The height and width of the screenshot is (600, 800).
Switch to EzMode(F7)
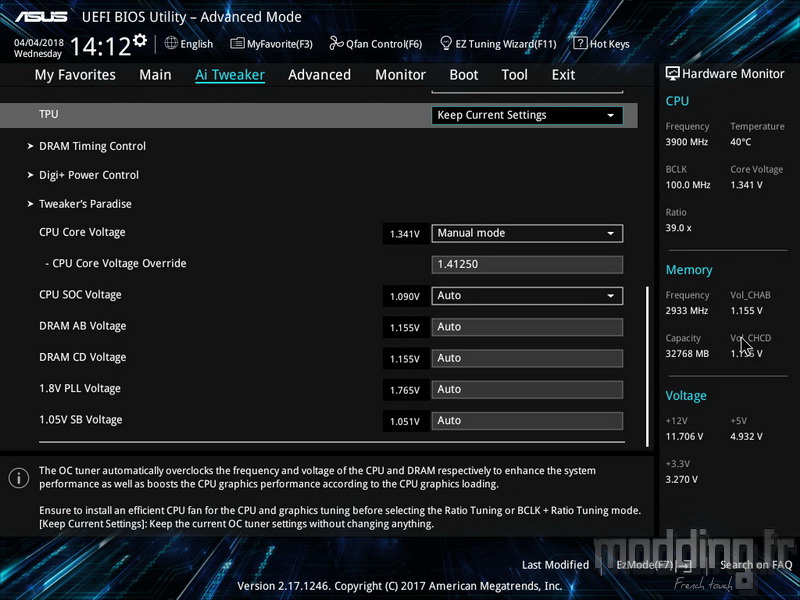pyautogui.click(x=654, y=565)
